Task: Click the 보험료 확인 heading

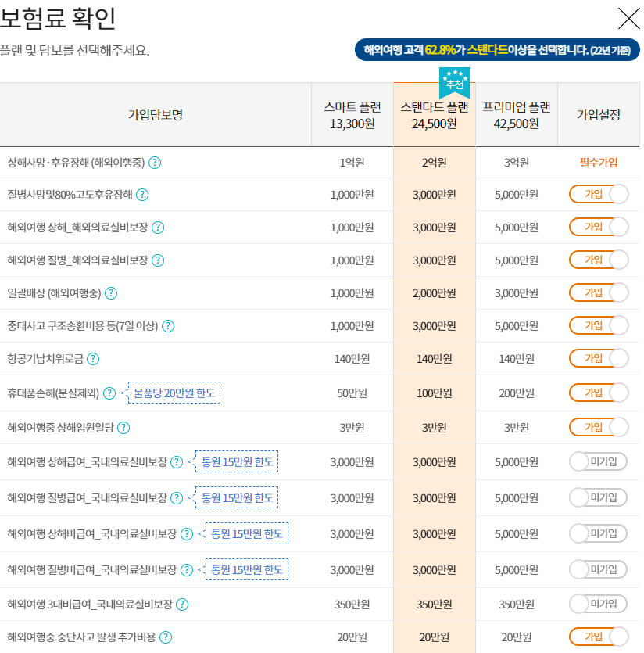Action: click(58, 18)
